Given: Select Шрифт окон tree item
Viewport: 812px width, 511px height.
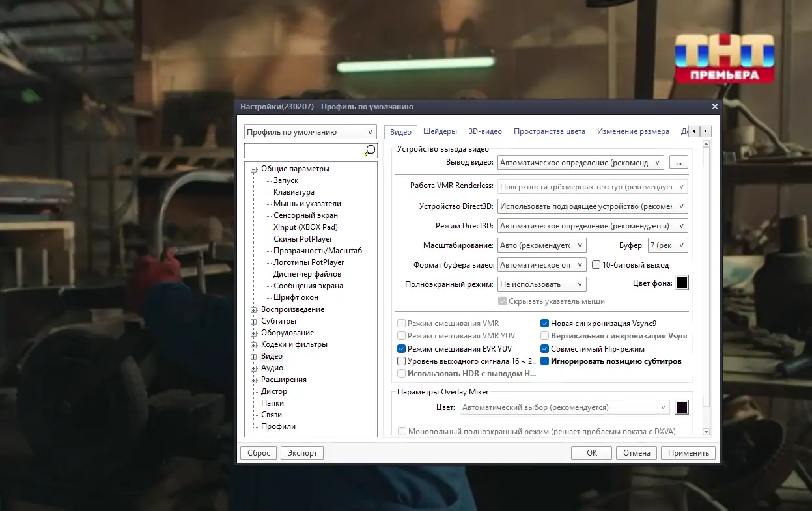Looking at the screenshot, I should 296,297.
